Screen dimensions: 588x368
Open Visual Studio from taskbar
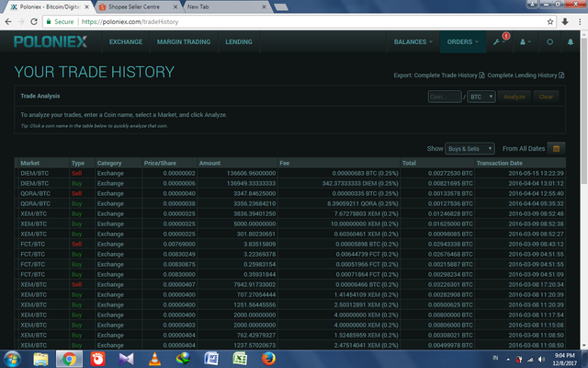[x=126, y=359]
